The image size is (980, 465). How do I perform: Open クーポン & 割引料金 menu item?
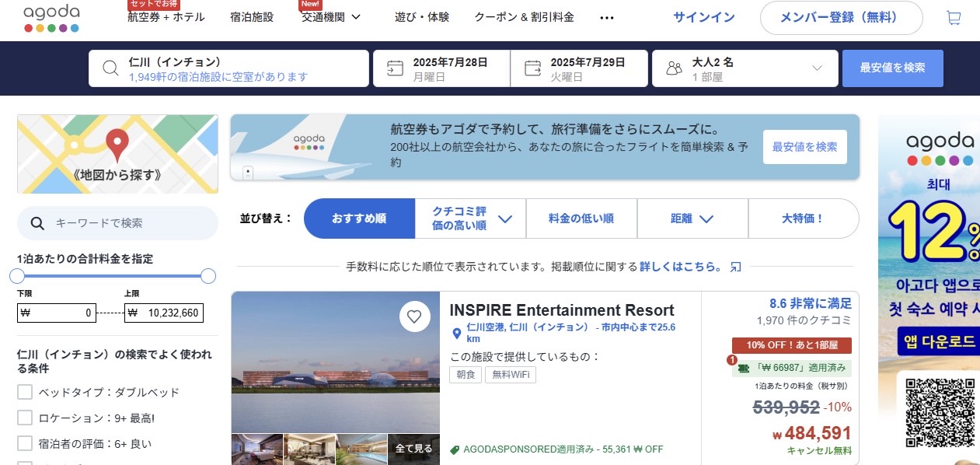pyautogui.click(x=524, y=17)
